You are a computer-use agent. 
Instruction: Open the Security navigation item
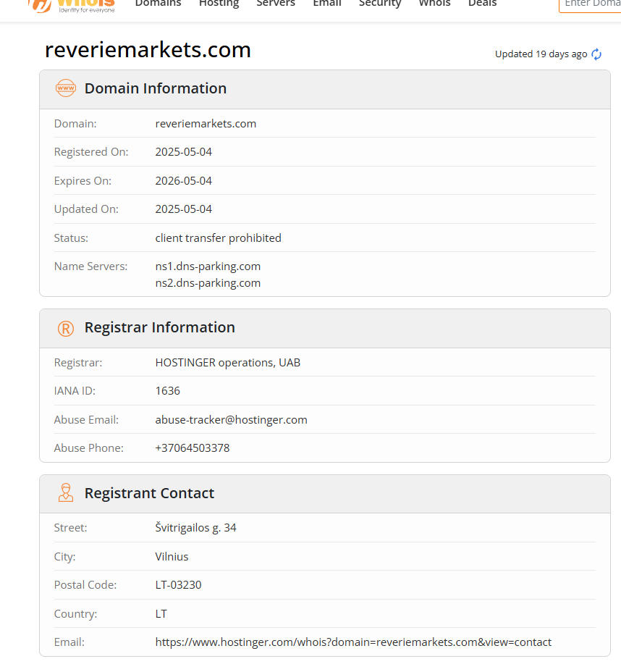pyautogui.click(x=380, y=4)
